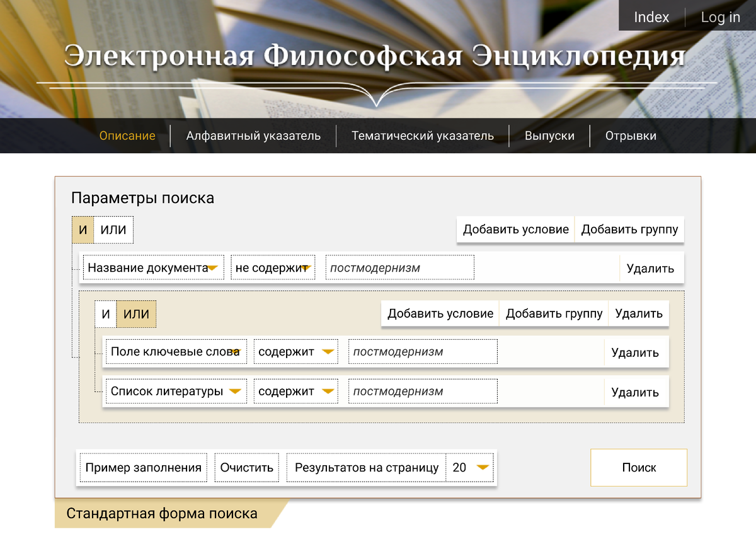Open the Поле ключевые слова field dropdown
756x546 pixels.
click(x=176, y=352)
